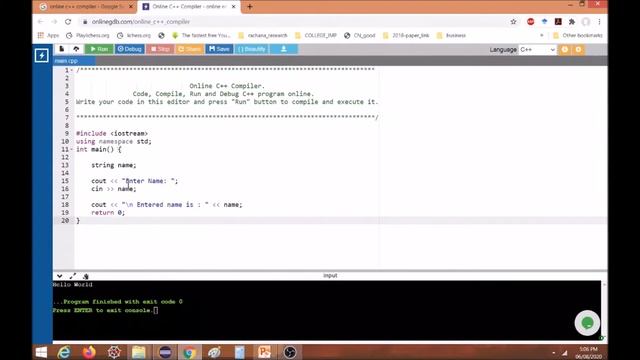This screenshot has height=360, width=640.
Task: Click the download code icon button
Action: point(284,49)
